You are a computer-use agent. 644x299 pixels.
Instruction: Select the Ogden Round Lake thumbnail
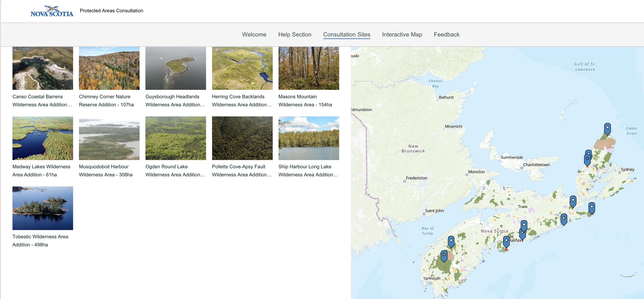coord(176,138)
